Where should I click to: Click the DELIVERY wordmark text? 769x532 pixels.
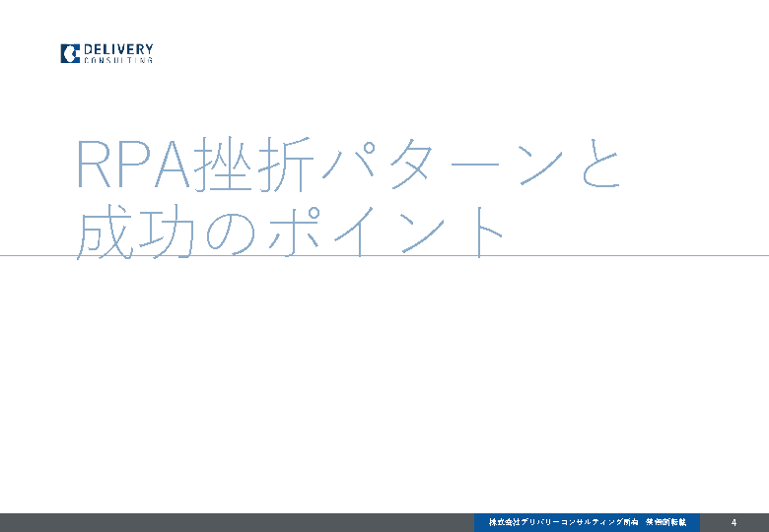coord(118,49)
